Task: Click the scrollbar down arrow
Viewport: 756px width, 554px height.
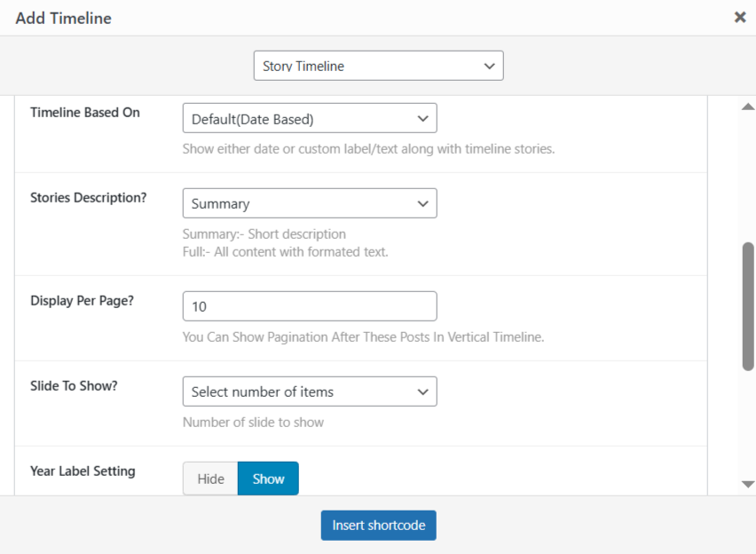Action: click(747, 484)
